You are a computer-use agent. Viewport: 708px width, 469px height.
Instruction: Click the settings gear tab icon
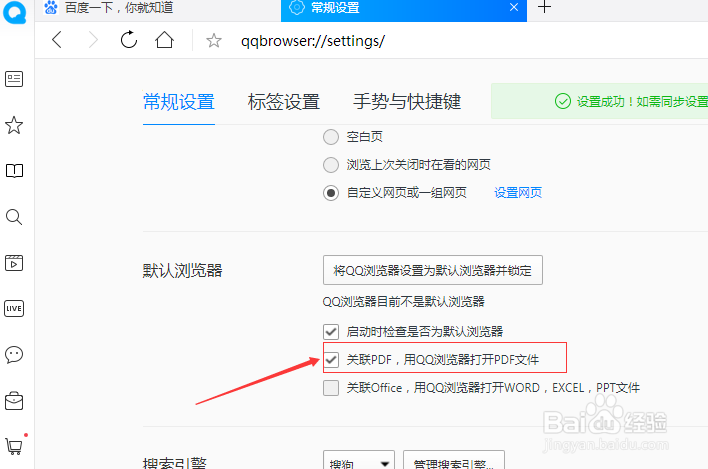(x=297, y=7)
